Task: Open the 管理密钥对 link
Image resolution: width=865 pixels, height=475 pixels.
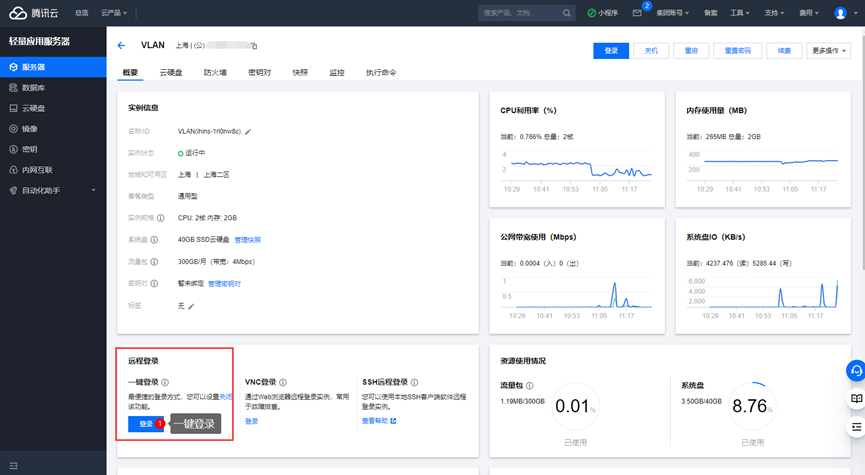Action: (225, 284)
